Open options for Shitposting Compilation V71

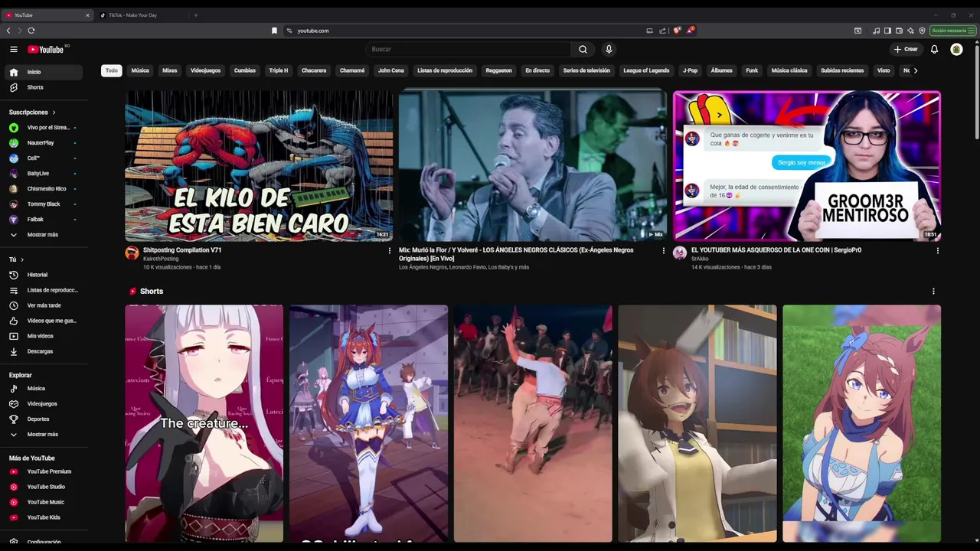point(389,250)
